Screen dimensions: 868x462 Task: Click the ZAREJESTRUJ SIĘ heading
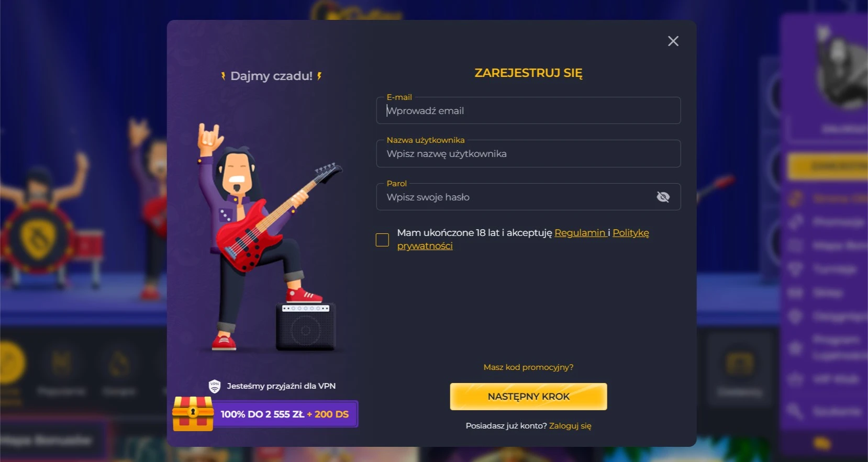click(528, 73)
